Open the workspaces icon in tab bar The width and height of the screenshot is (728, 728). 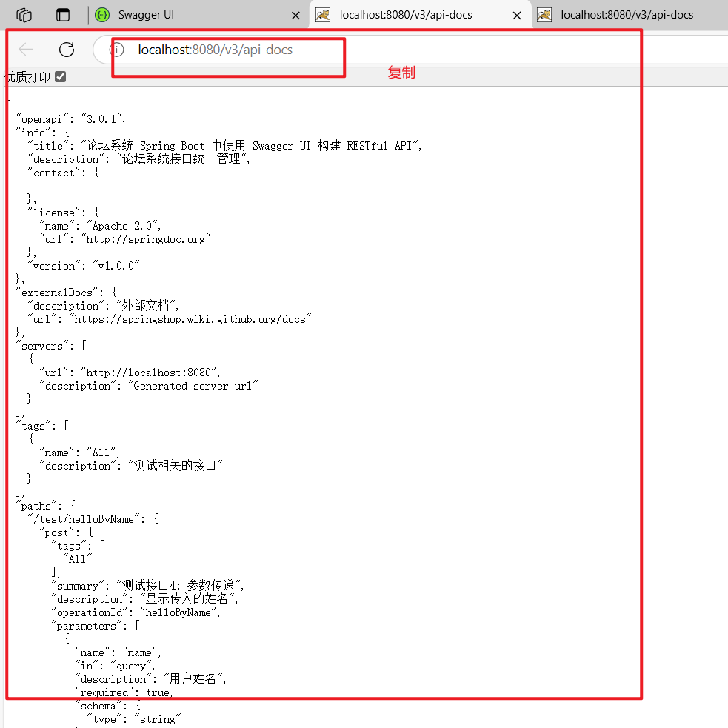tap(24, 15)
